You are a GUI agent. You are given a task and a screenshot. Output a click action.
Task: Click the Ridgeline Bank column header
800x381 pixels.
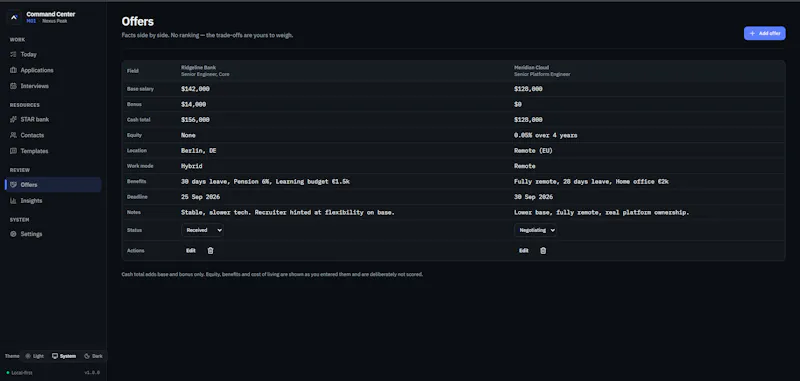coord(205,70)
